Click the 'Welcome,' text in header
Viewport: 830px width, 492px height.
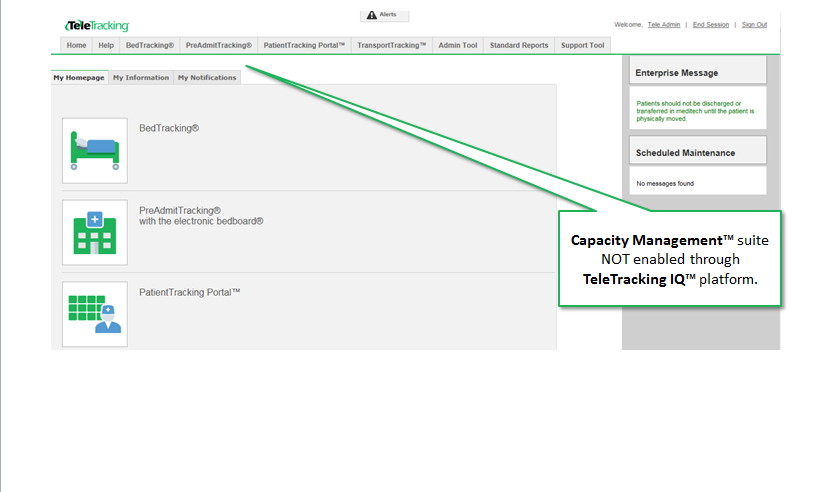click(x=628, y=25)
